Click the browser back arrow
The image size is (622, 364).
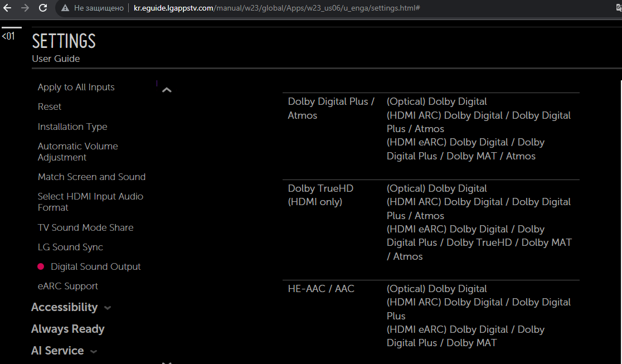(8, 8)
